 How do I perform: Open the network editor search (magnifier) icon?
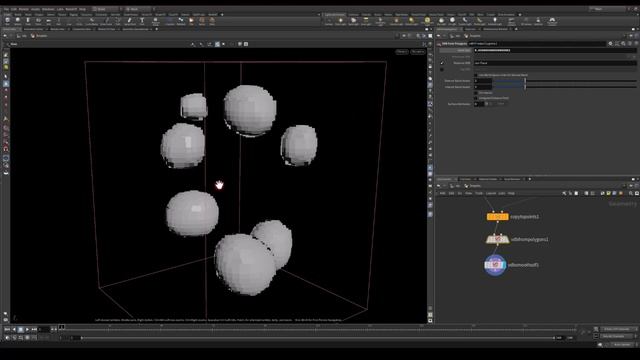click(x=631, y=193)
